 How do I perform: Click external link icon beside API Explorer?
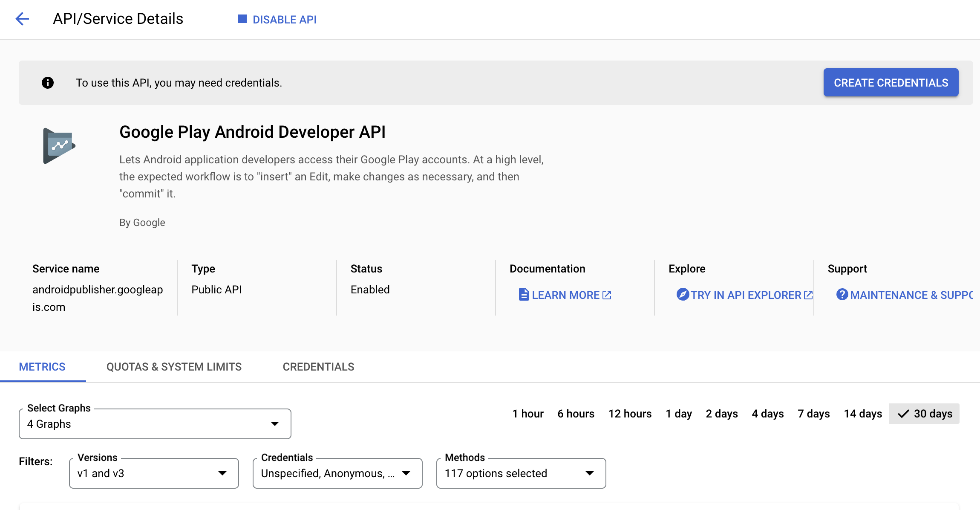tap(808, 295)
